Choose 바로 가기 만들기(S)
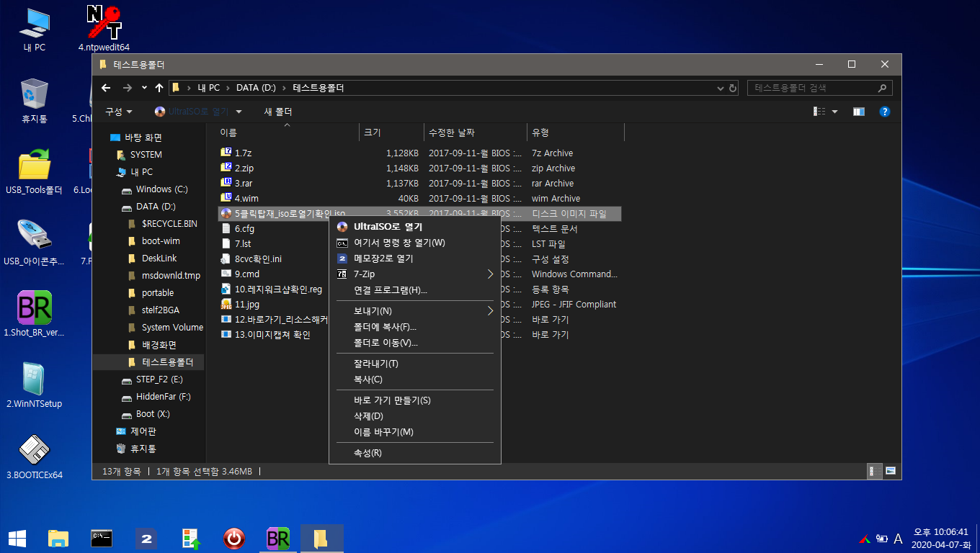This screenshot has width=980, height=553. 414,400
